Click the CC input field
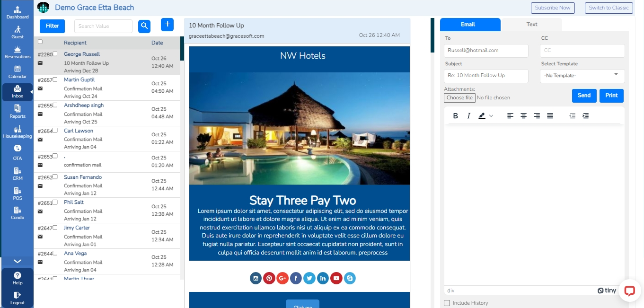 coord(582,51)
